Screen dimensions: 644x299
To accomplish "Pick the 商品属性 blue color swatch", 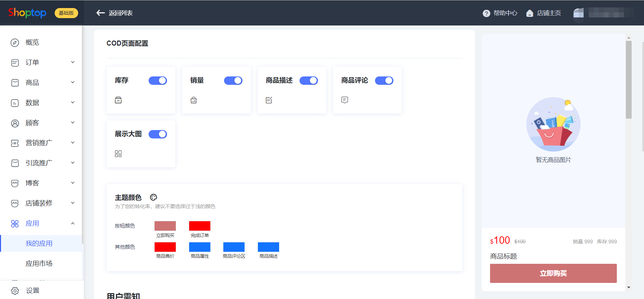I will pos(200,247).
